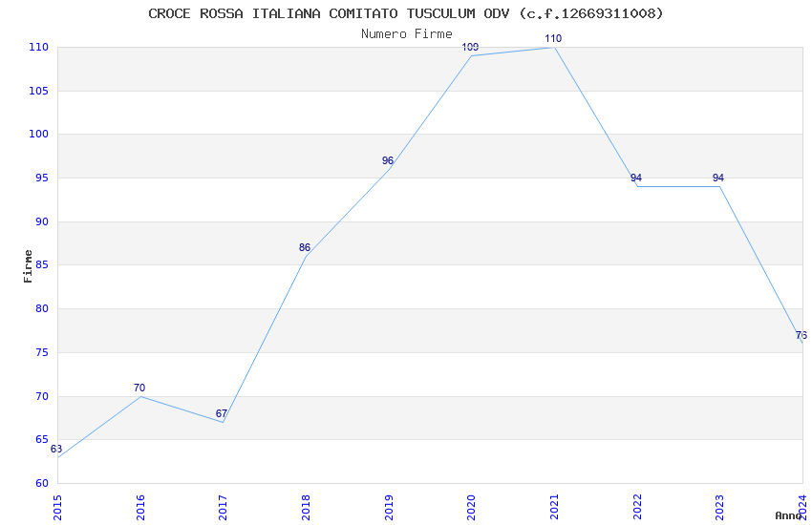Screen dimensions: 812x525
Task: Click the data label 63 on the line
Action: click(56, 449)
